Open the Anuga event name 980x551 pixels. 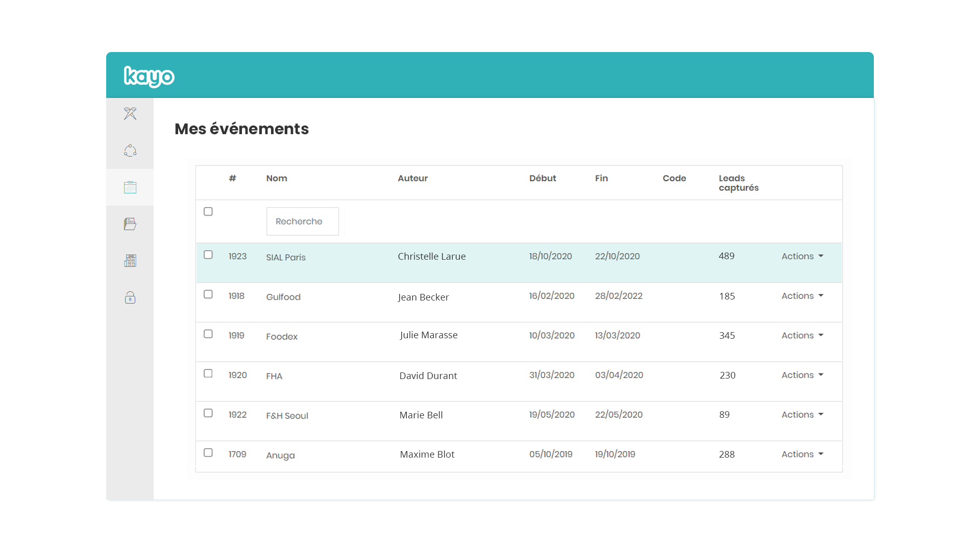tap(280, 456)
